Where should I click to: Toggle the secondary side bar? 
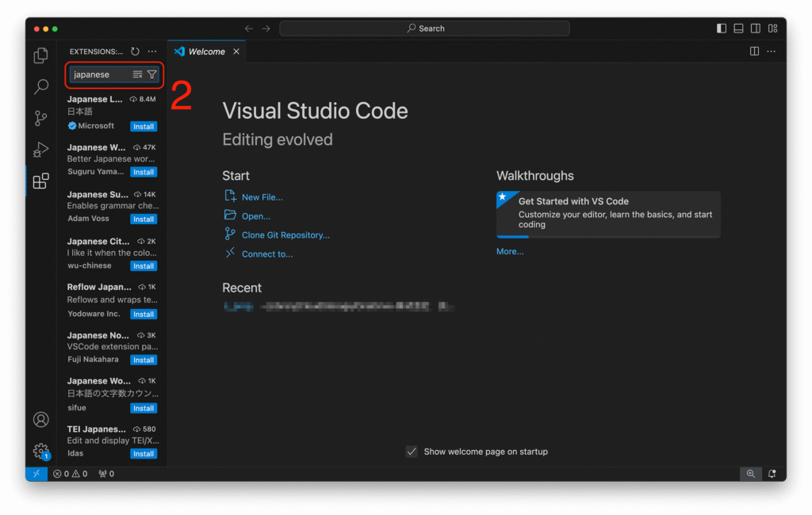pyautogui.click(x=756, y=29)
